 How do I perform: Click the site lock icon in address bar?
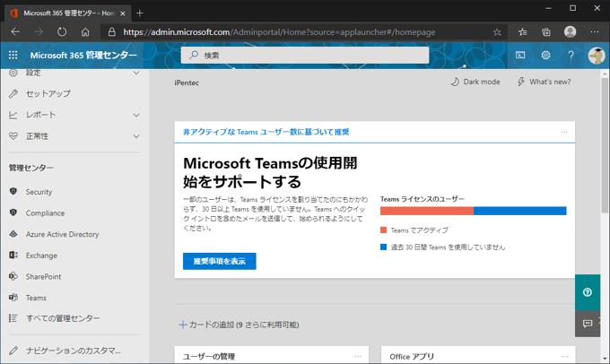111,32
